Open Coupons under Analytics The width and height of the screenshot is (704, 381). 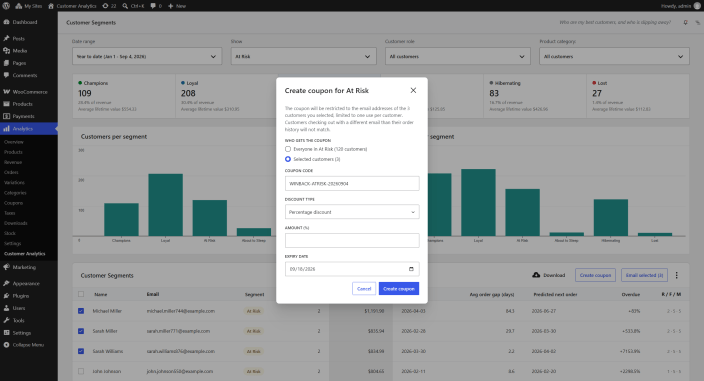coord(13,203)
